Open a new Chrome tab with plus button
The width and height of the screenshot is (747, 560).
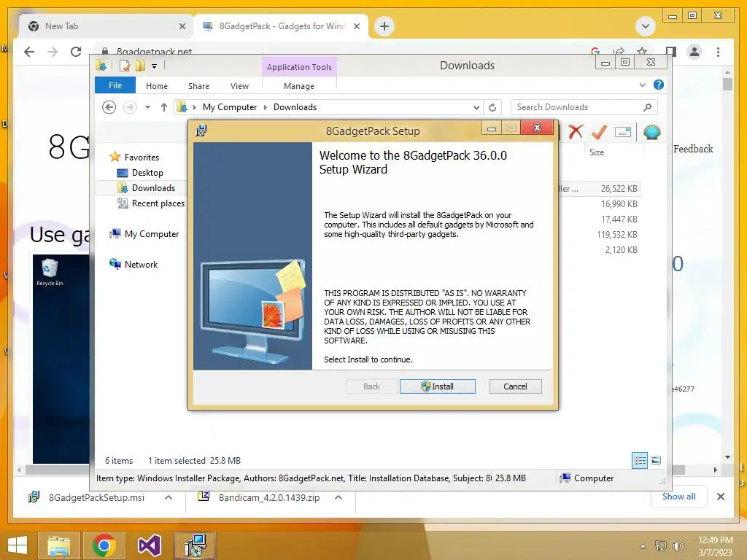384,26
